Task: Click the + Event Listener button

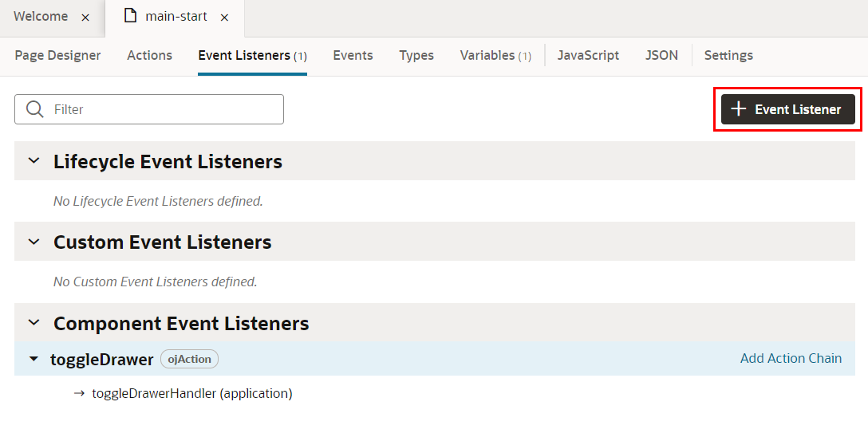Action: point(787,109)
